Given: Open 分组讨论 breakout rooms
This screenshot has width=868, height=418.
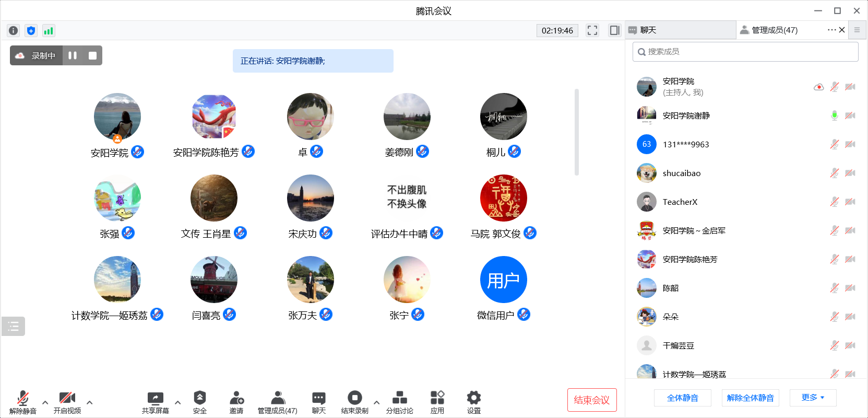Looking at the screenshot, I should [400, 402].
